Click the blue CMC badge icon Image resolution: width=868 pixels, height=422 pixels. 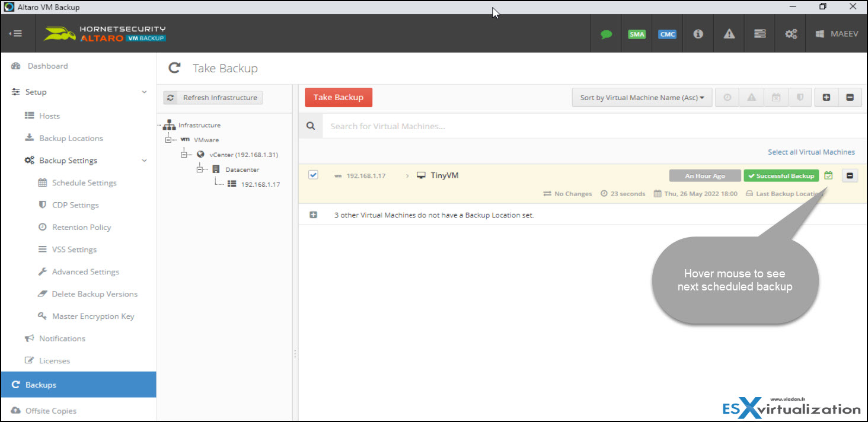click(x=668, y=34)
